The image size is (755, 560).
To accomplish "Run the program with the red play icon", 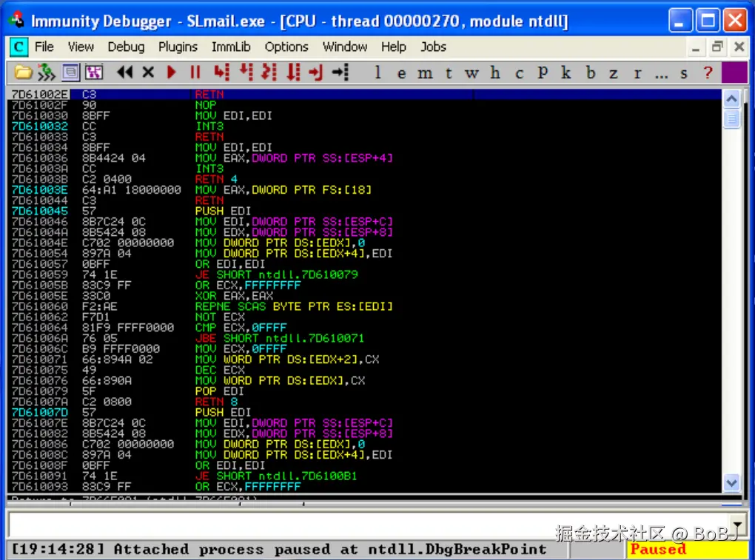I will 172,72.
